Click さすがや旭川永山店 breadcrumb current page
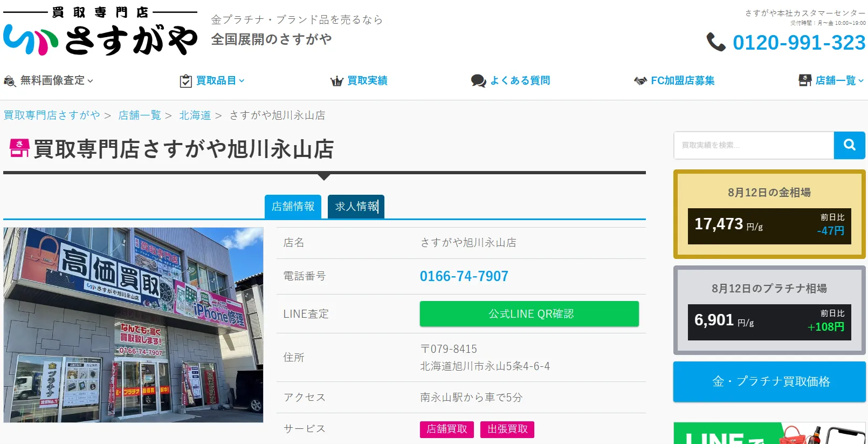Screen dimensions: 868x444 pyautogui.click(x=277, y=115)
